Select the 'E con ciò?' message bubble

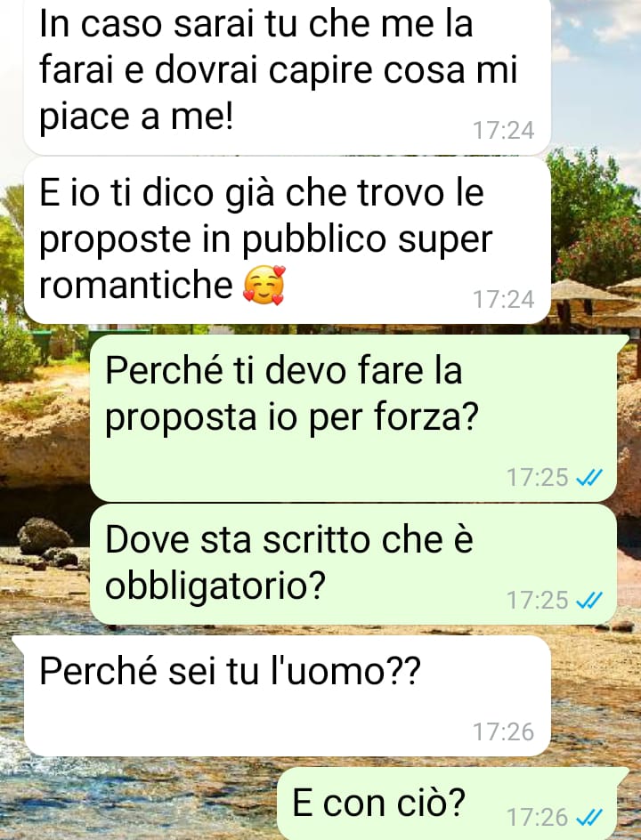click(447, 804)
